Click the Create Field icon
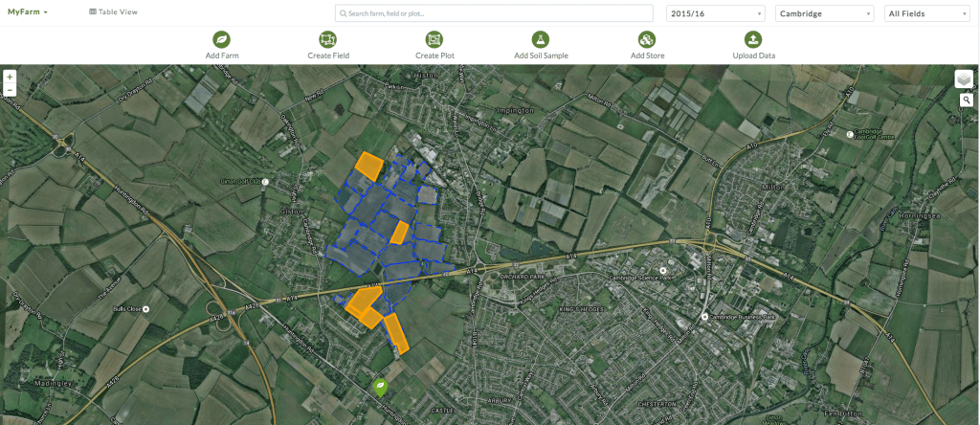This screenshot has width=980, height=425. [x=327, y=40]
